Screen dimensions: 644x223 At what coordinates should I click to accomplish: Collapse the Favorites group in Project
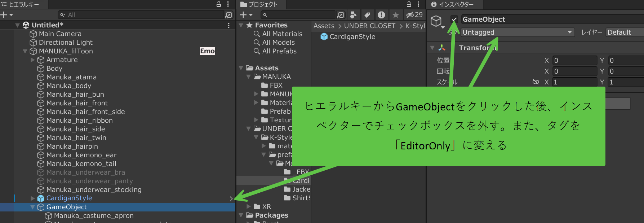tap(241, 25)
